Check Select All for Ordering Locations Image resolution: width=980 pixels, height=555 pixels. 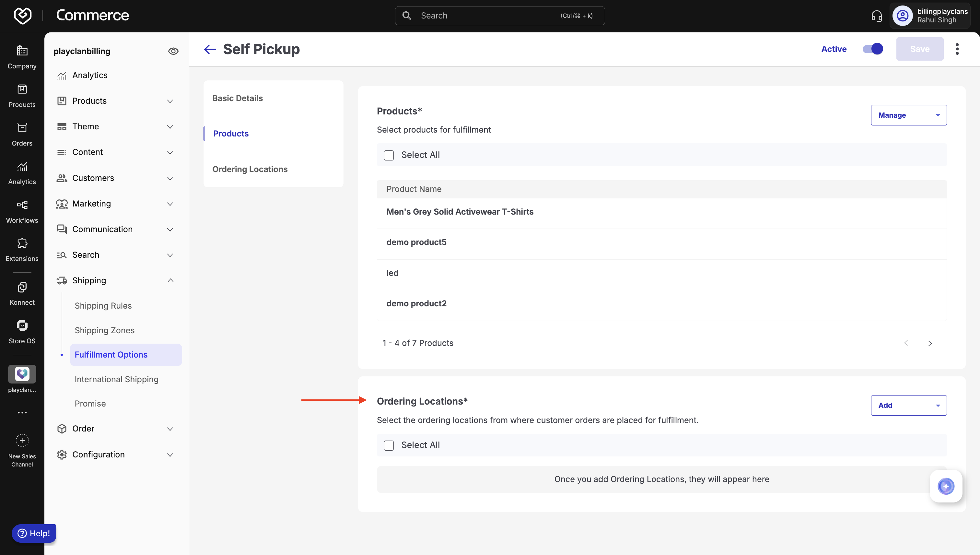[x=389, y=445]
